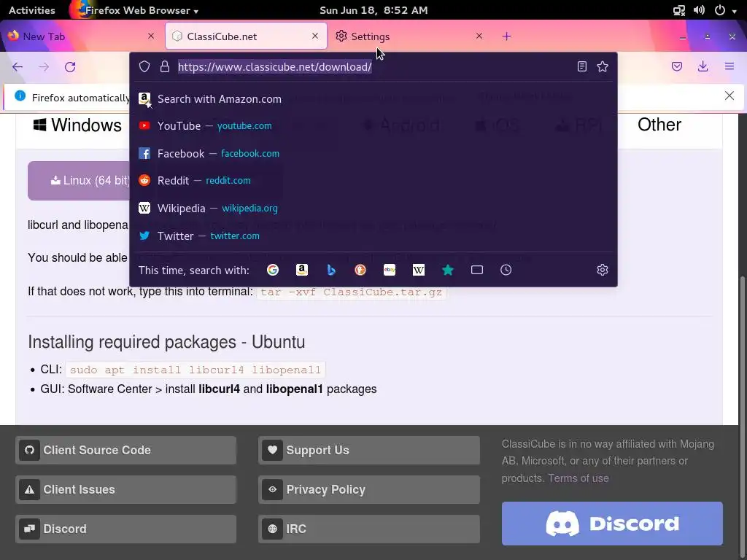
Task: Go back using the browser back arrow
Action: [x=18, y=66]
